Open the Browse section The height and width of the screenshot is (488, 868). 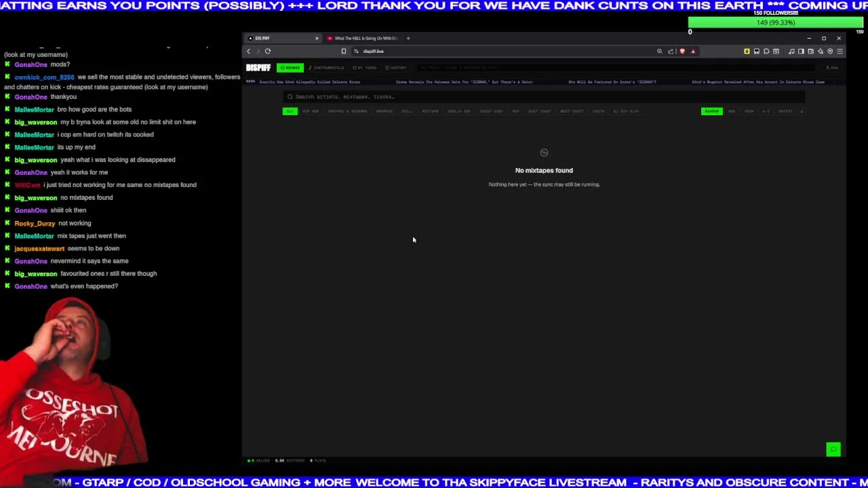290,68
